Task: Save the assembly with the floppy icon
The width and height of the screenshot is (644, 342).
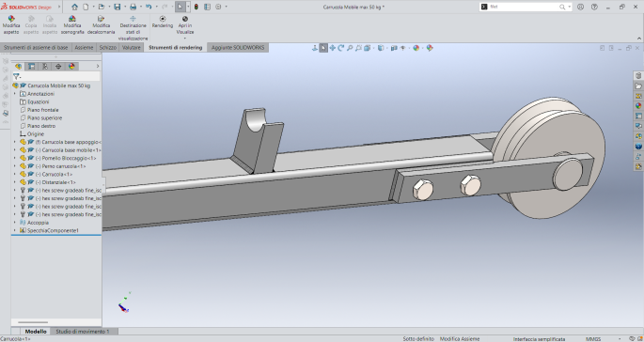Action: pyautogui.click(x=118, y=7)
